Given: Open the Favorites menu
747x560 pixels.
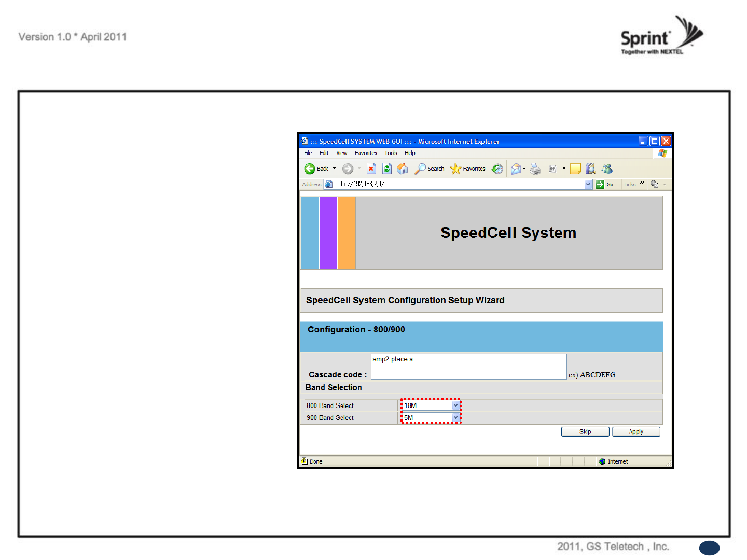Looking at the screenshot, I should tap(366, 153).
